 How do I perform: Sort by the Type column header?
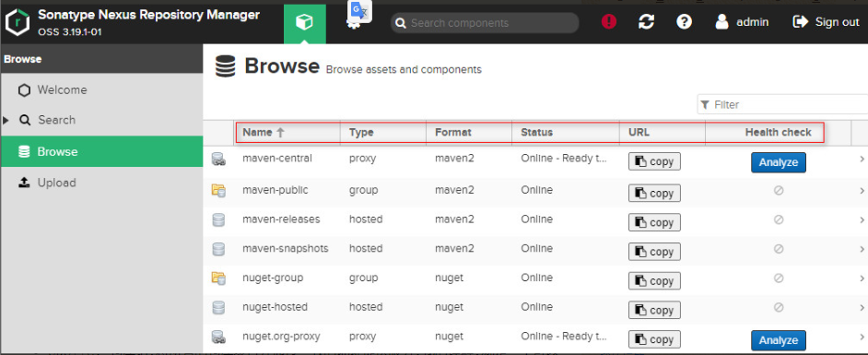coord(383,133)
